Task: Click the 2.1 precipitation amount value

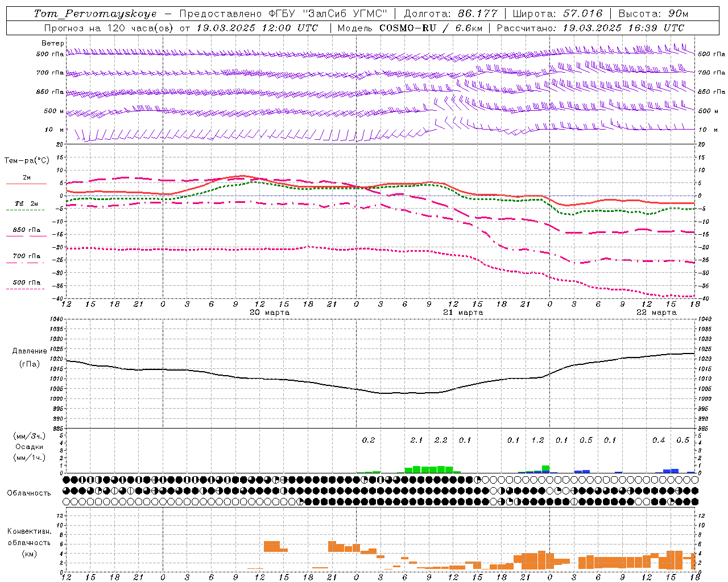Action: [416, 440]
